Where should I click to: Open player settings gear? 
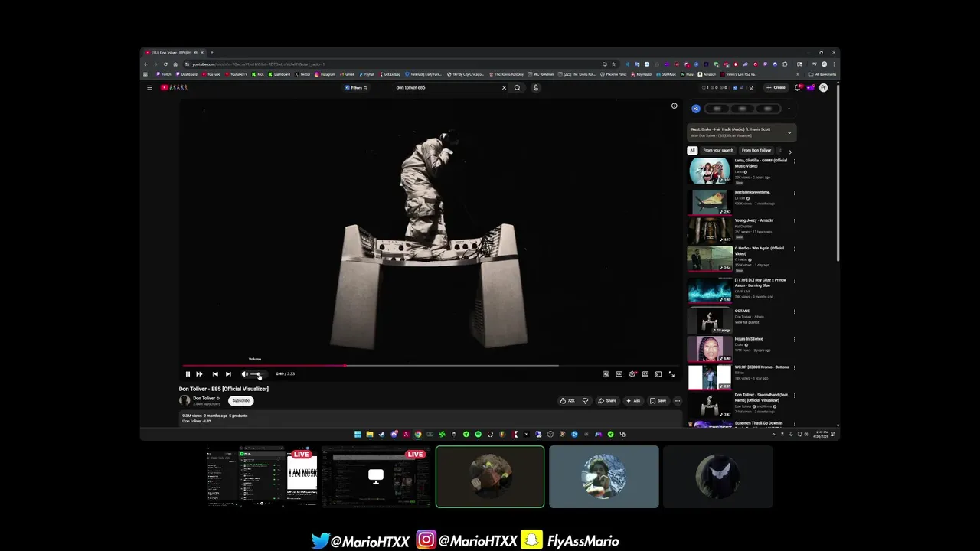(x=632, y=374)
